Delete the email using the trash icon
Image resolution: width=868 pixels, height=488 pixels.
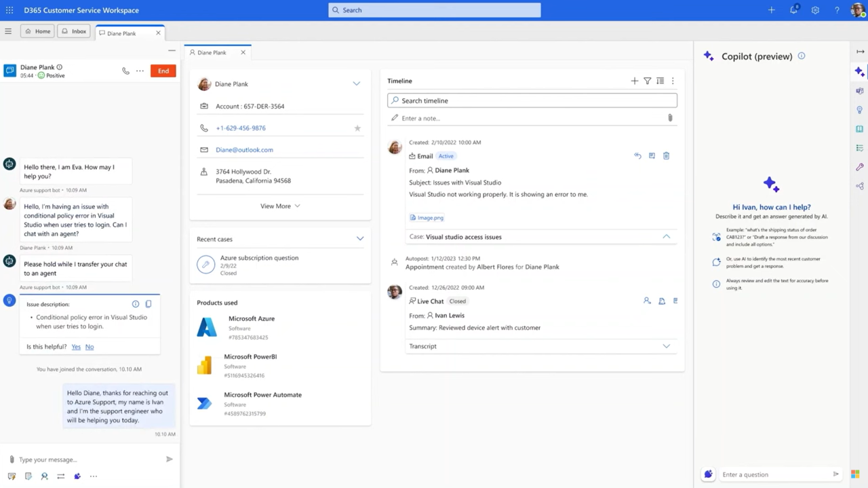(x=666, y=156)
